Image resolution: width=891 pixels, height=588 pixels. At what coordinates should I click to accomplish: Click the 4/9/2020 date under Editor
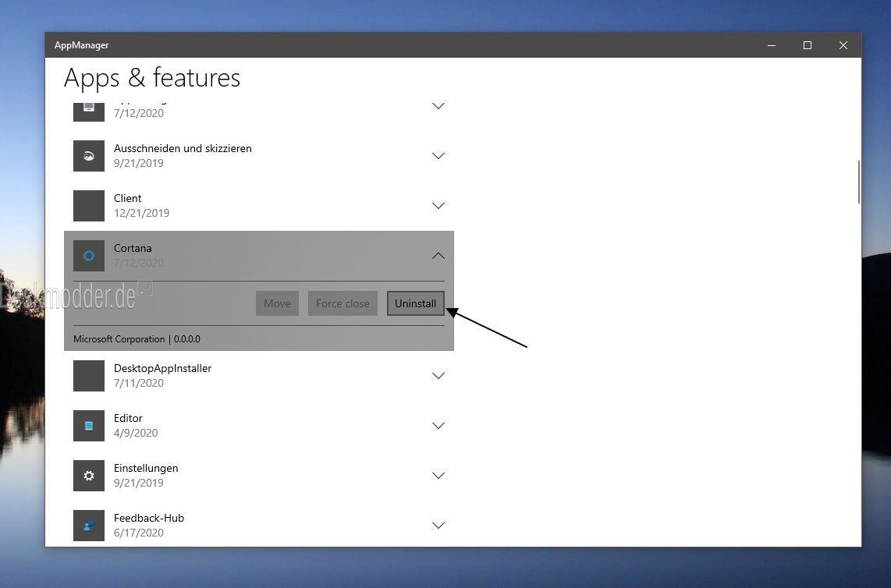136,433
